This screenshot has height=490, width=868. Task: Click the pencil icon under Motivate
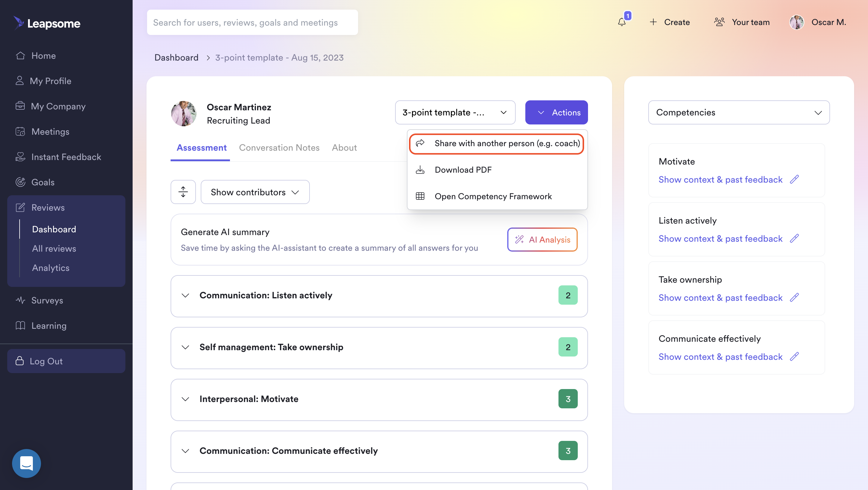tap(794, 179)
